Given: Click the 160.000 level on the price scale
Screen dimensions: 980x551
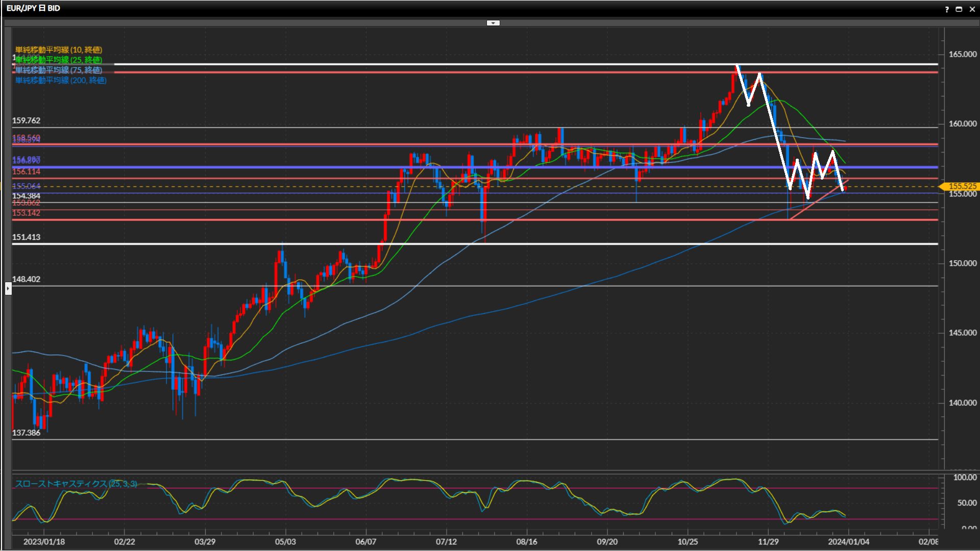Looking at the screenshot, I should [962, 123].
